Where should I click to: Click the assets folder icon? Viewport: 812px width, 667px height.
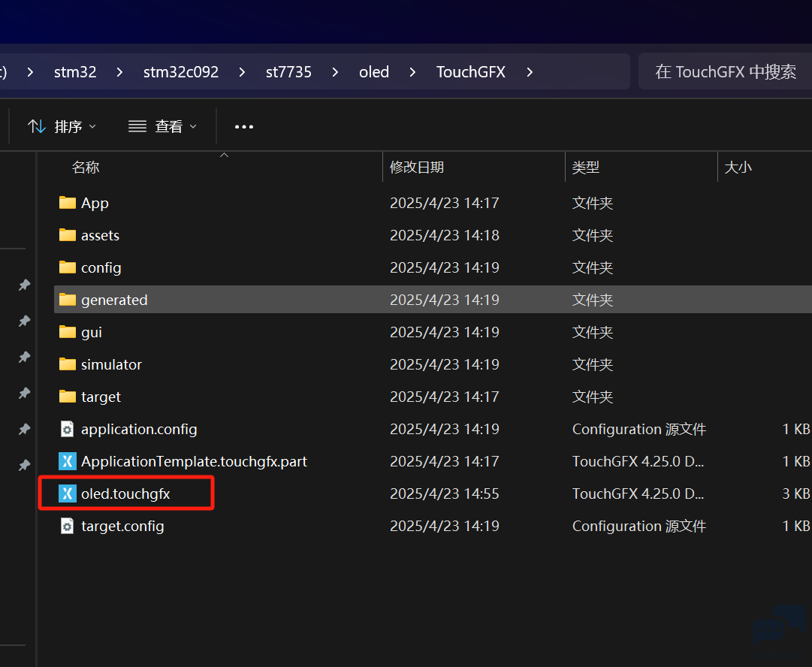68,235
